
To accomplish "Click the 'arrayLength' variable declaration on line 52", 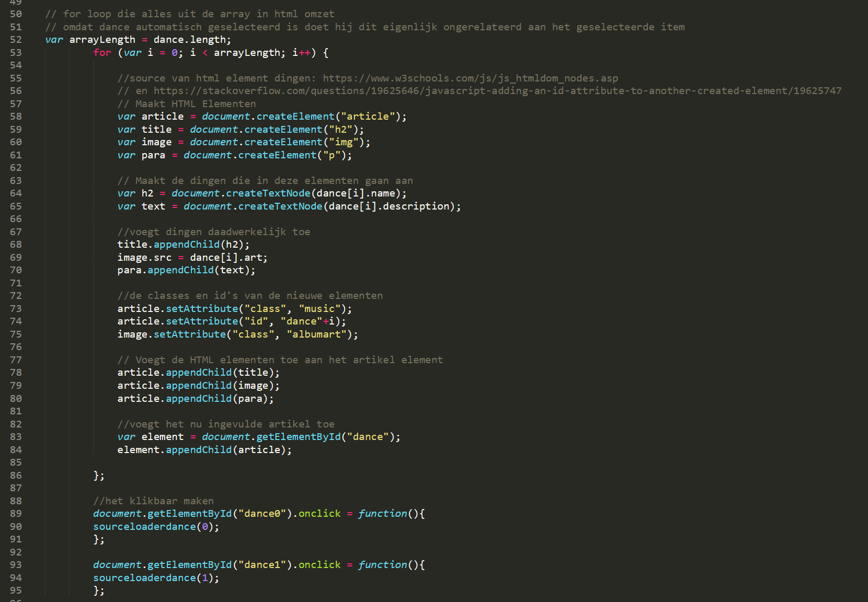I will pos(102,40).
